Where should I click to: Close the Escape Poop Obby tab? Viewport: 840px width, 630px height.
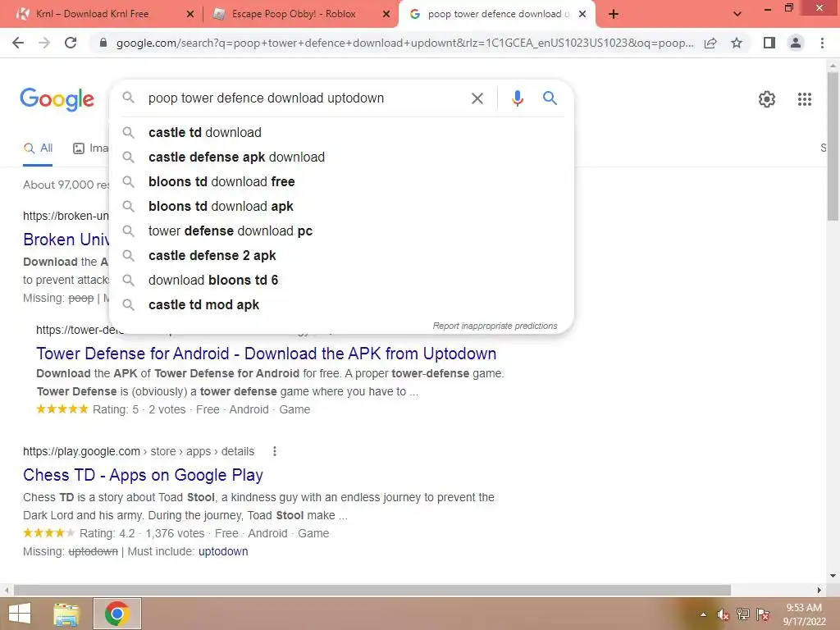[386, 14]
